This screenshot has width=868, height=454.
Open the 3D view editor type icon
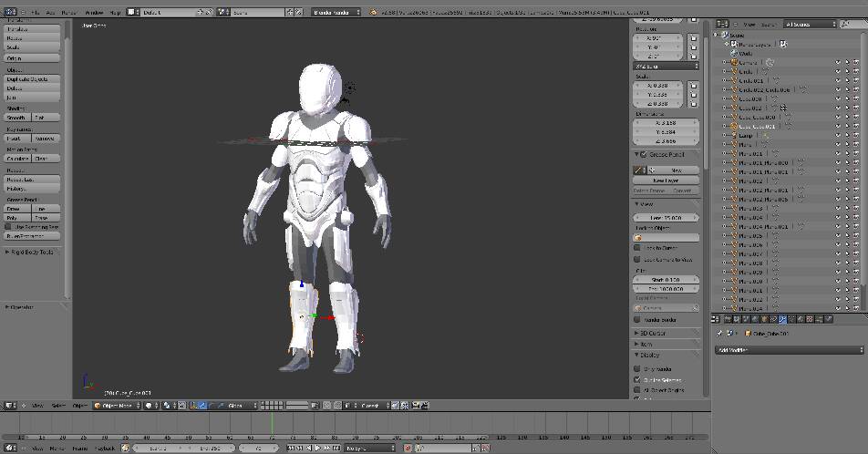9,406
